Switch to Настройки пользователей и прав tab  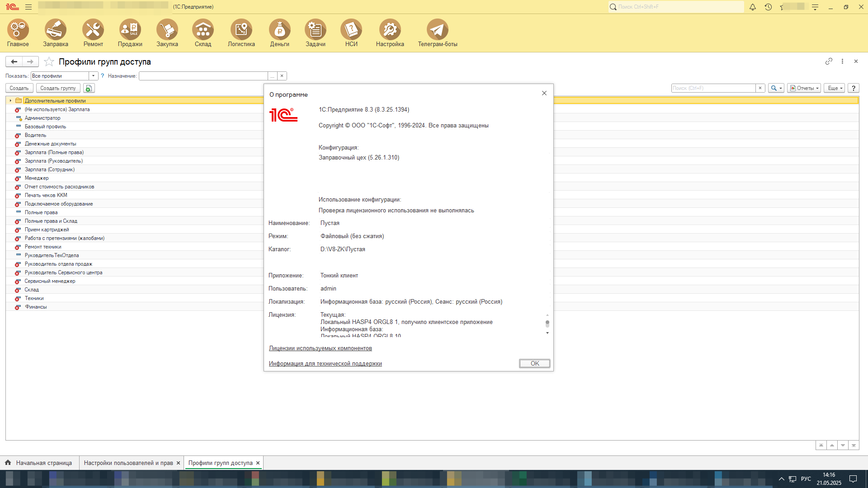pos(128,463)
